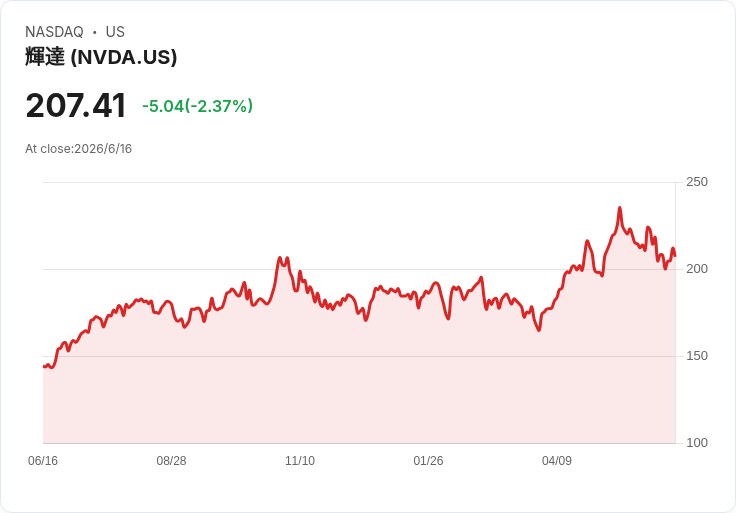
Task: Click the 01/26 x-axis date label
Action: pos(428,460)
